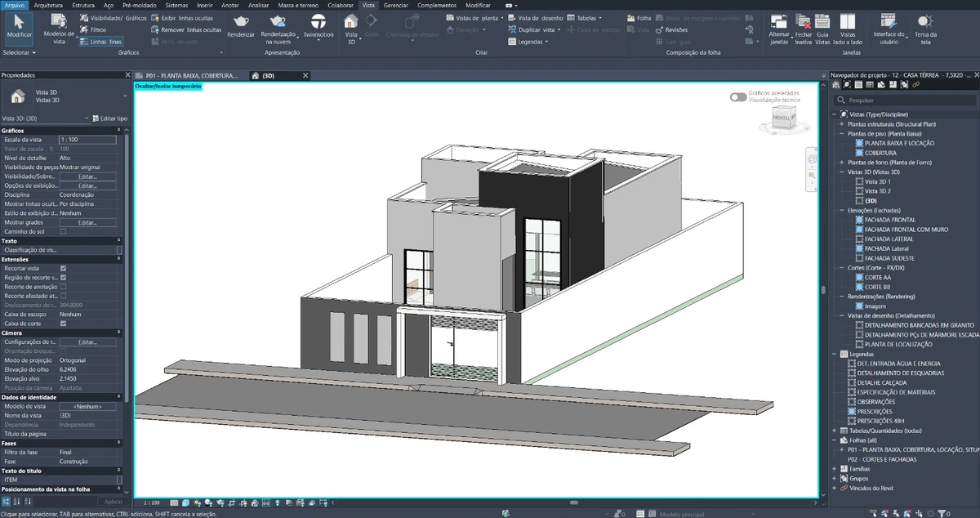Toggle Linhas finas display
Screen dimensions: 980x518
[100, 41]
